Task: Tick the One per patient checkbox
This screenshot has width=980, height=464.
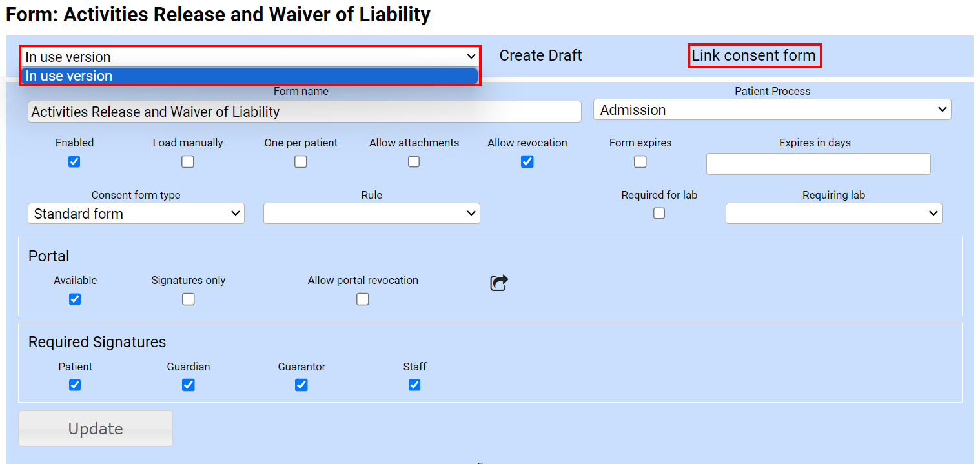Action: click(301, 162)
